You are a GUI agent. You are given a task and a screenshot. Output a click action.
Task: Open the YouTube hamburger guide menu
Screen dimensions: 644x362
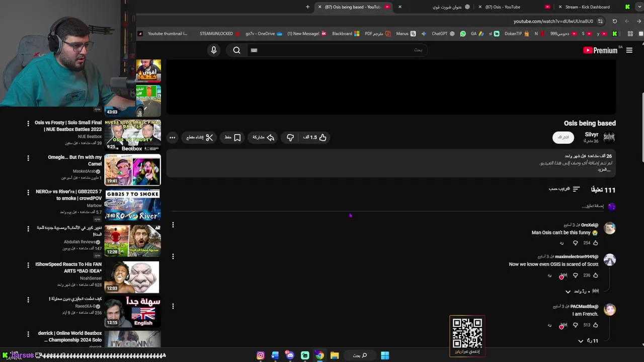(629, 50)
